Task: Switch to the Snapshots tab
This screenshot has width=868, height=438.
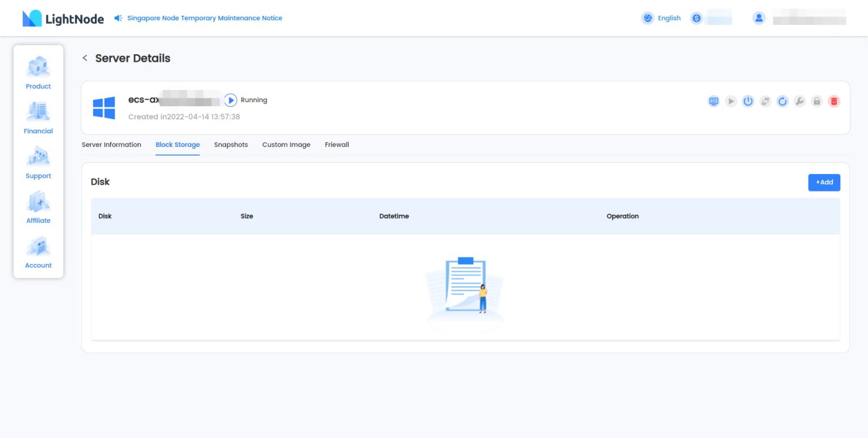Action: click(231, 145)
